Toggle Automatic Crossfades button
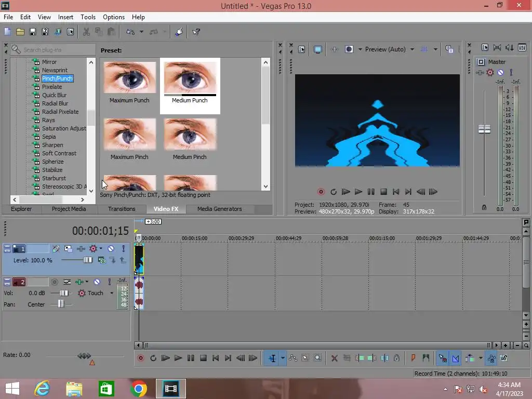 (x=455, y=358)
